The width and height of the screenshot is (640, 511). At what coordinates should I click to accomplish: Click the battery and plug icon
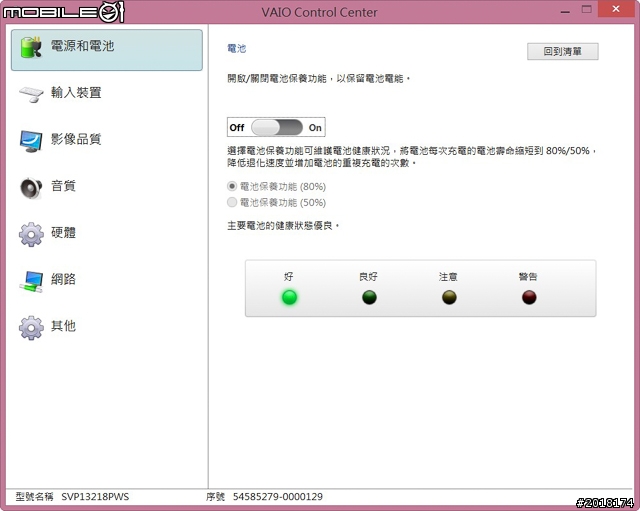coord(31,48)
